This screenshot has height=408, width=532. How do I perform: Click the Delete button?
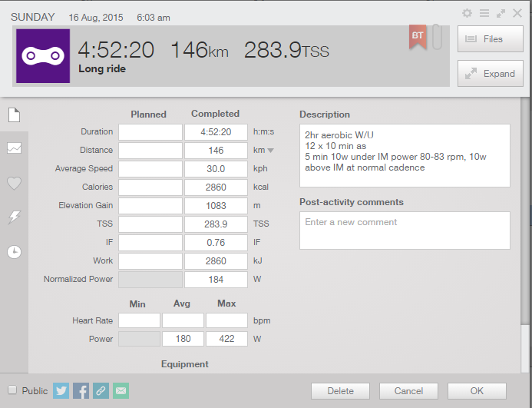coord(340,391)
